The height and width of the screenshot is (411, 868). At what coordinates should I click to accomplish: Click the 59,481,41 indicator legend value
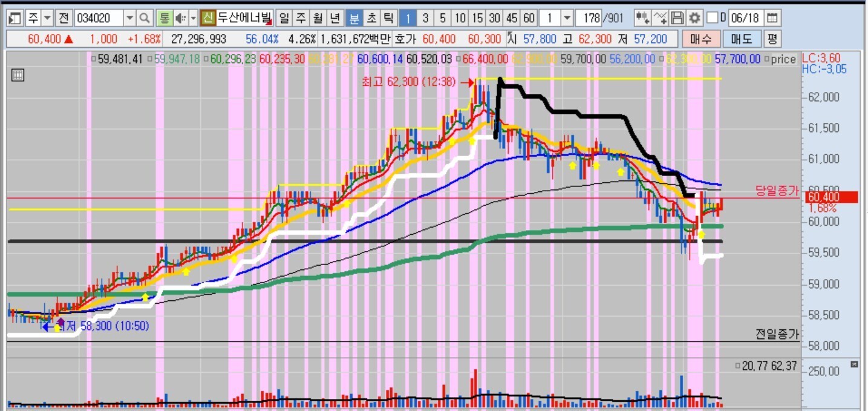point(120,59)
